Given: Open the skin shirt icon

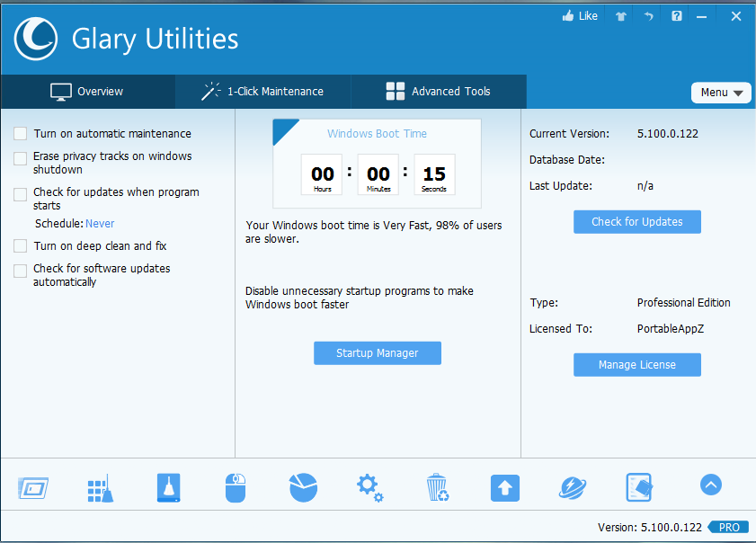Looking at the screenshot, I should click(x=621, y=16).
